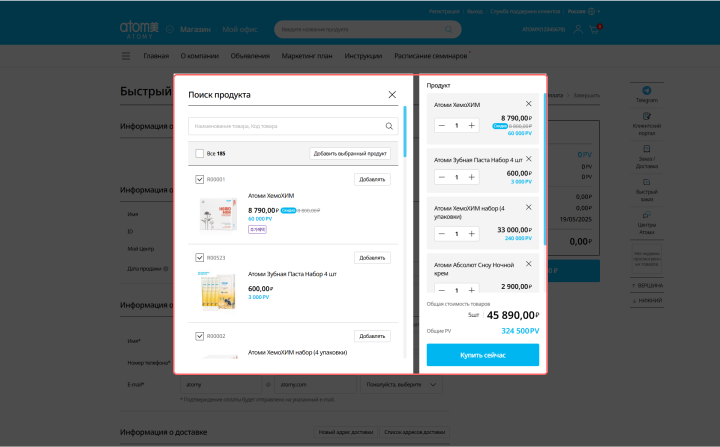Decrease quantity of Зубная Паста Набор
This screenshot has height=447, width=720.
click(x=442, y=177)
